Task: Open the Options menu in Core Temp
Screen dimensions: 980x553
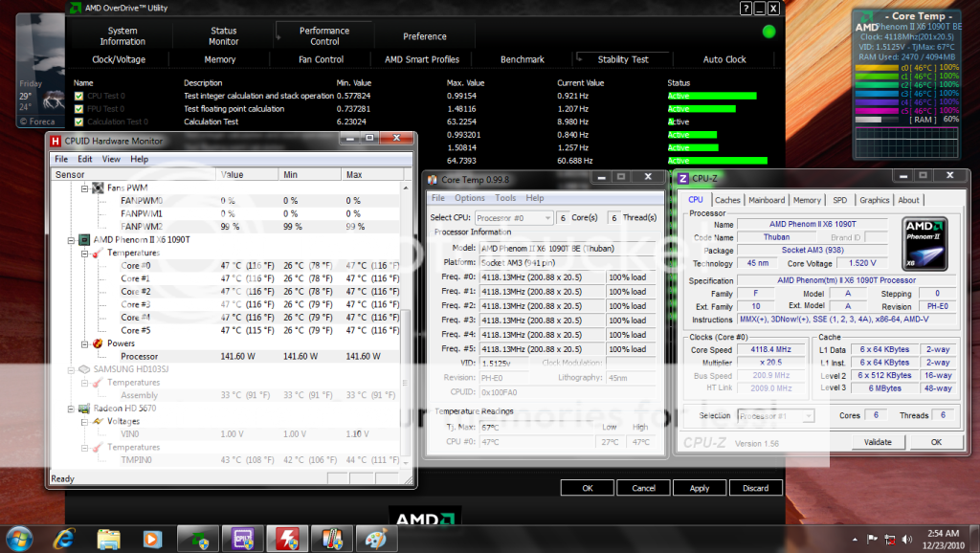Action: [469, 198]
